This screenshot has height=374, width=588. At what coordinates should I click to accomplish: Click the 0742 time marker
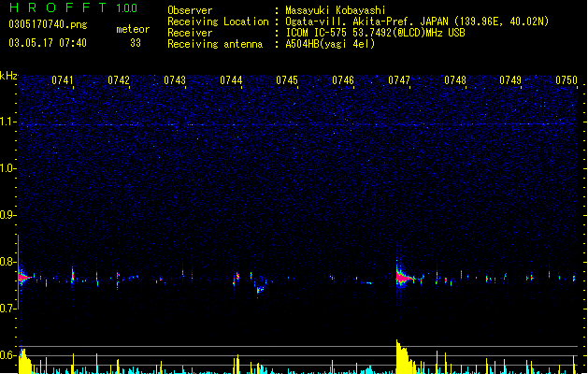coord(119,80)
